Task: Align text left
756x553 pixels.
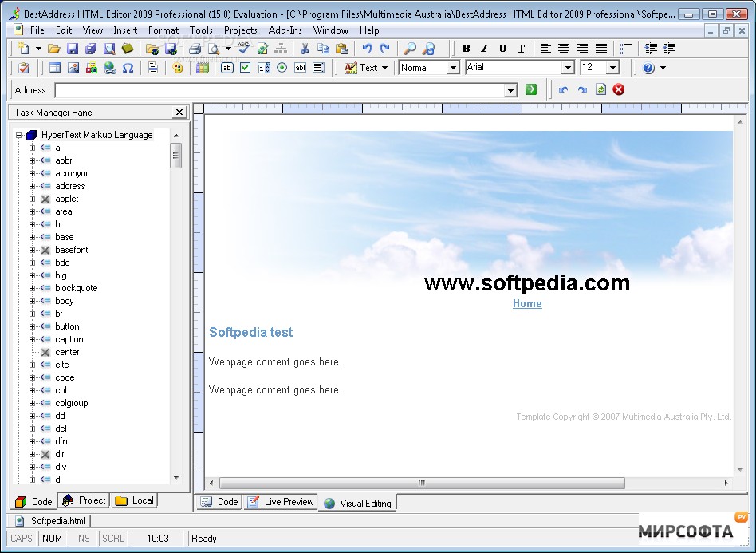Action: [x=545, y=49]
